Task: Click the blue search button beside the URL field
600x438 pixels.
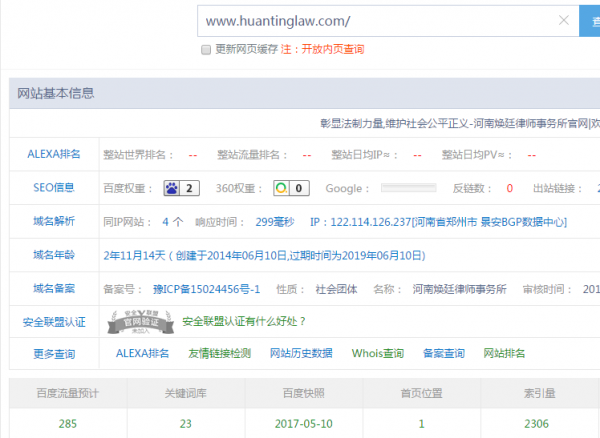Action: click(x=590, y=21)
